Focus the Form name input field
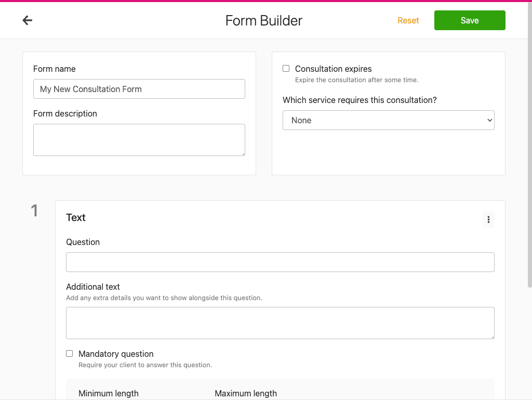 point(139,89)
